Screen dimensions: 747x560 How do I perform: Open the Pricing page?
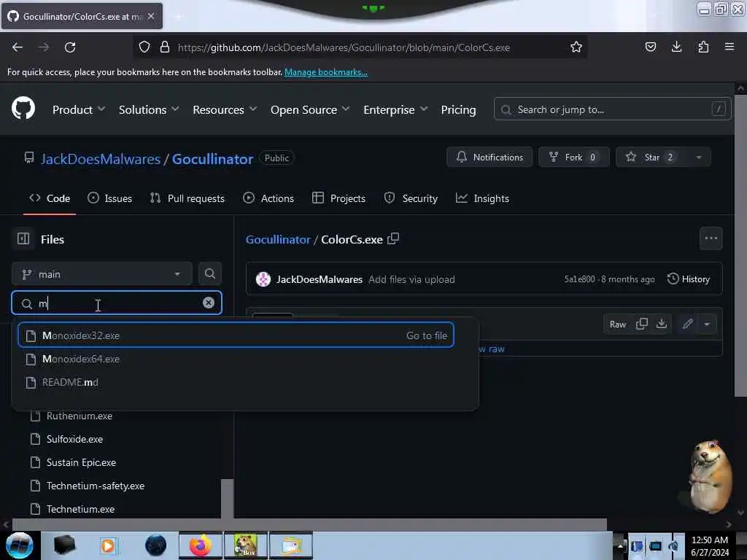[x=458, y=109]
